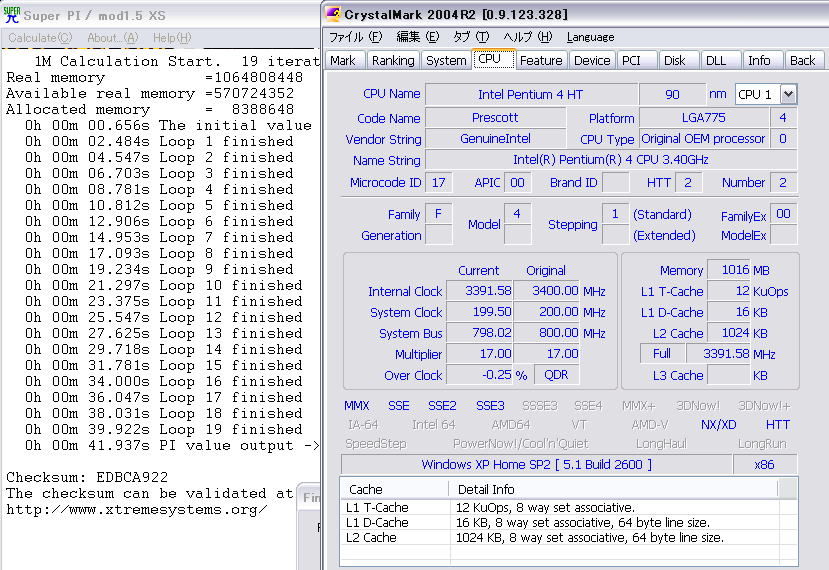This screenshot has width=829, height=570.
Task: Open the CPU 1 selector dropdown
Action: pyautogui.click(x=788, y=95)
